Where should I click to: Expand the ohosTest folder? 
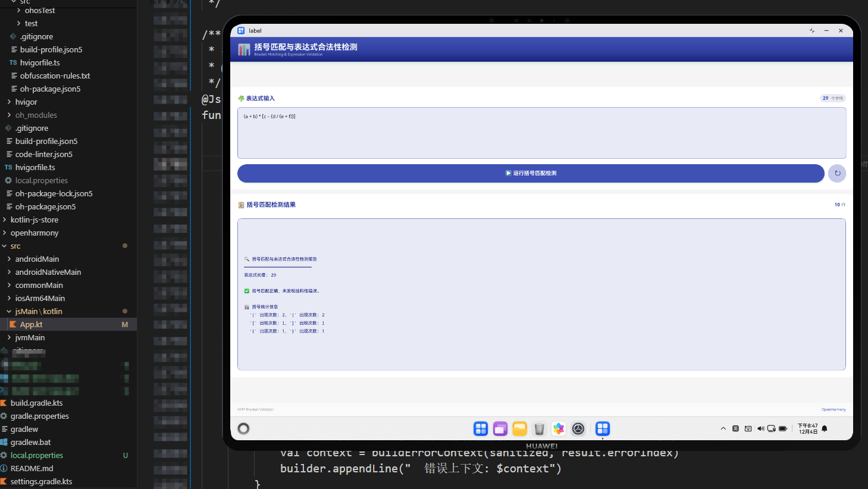coord(40,10)
